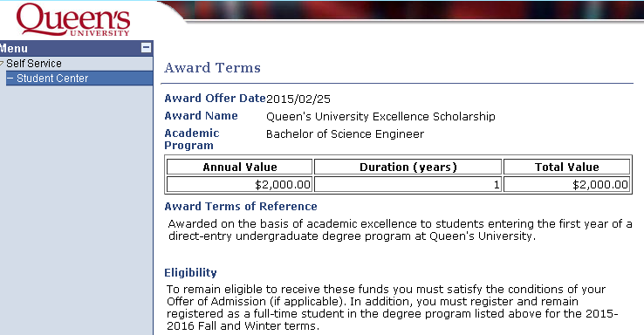
Task: Click the Duration (years) column header
Action: point(408,167)
